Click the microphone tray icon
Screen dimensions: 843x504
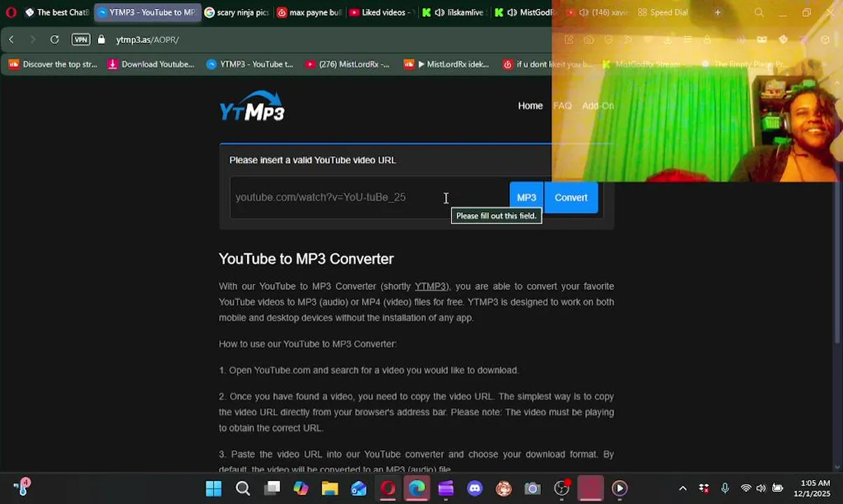725,488
